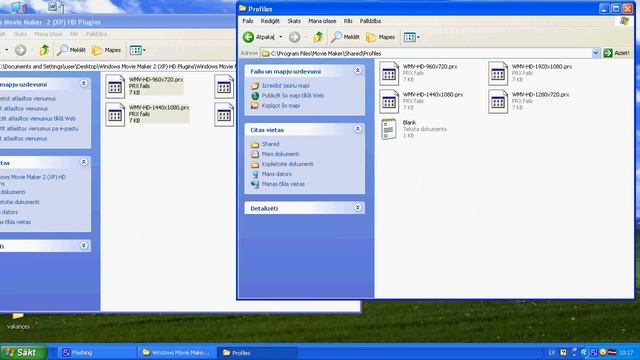Collapse the second sidebar panel in HD Plugins window

(x=84, y=162)
